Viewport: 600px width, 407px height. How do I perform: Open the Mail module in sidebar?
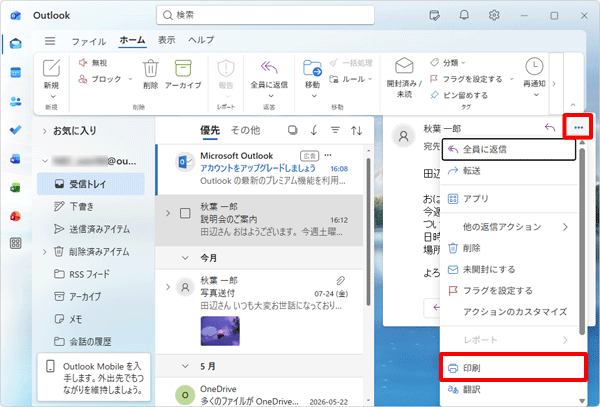click(x=16, y=44)
